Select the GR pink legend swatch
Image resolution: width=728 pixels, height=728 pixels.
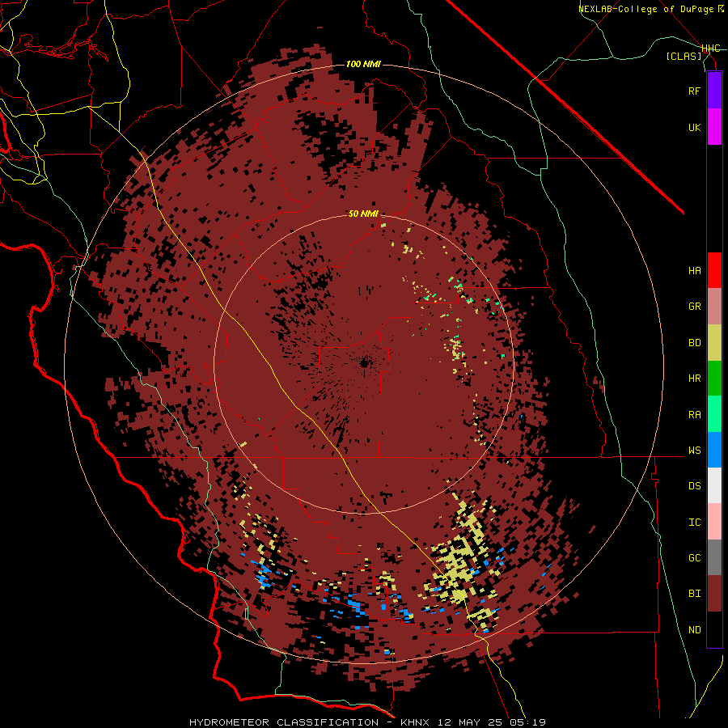pyautogui.click(x=714, y=307)
